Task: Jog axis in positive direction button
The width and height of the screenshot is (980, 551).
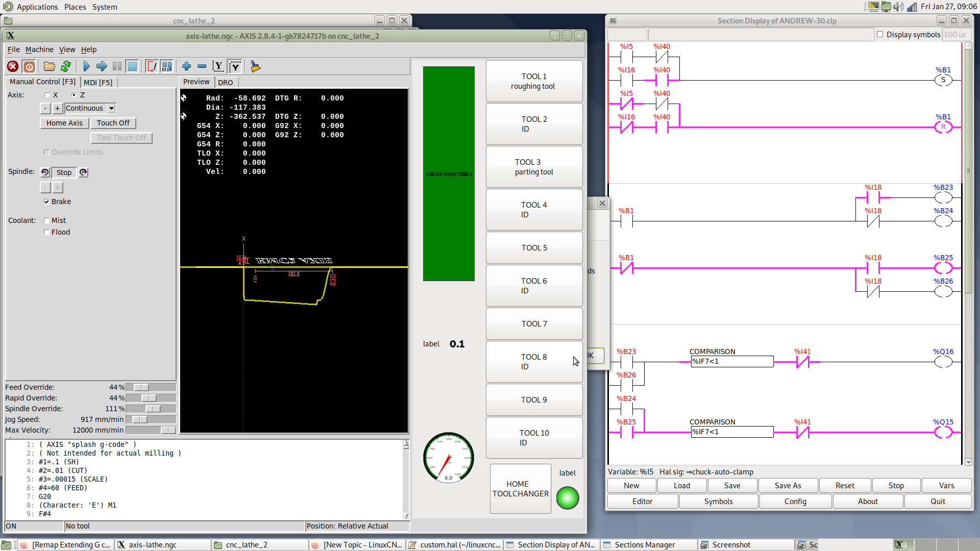Action: pyautogui.click(x=57, y=108)
